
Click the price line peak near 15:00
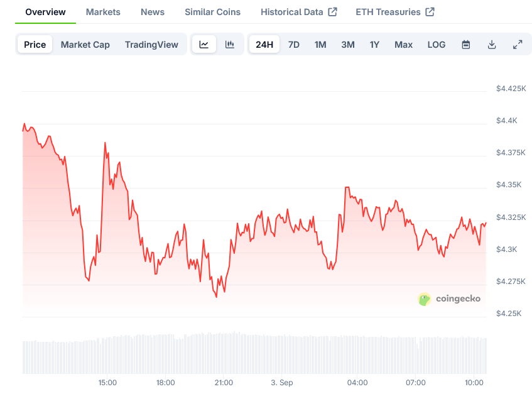tap(105, 143)
